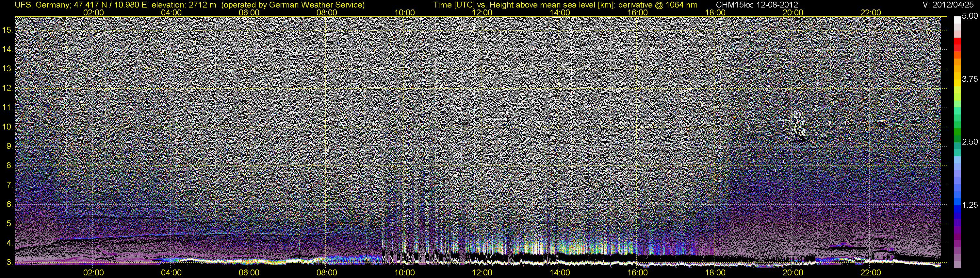The image size is (980, 278).
Task: Click the colorbar value '1.25'
Action: [x=970, y=205]
